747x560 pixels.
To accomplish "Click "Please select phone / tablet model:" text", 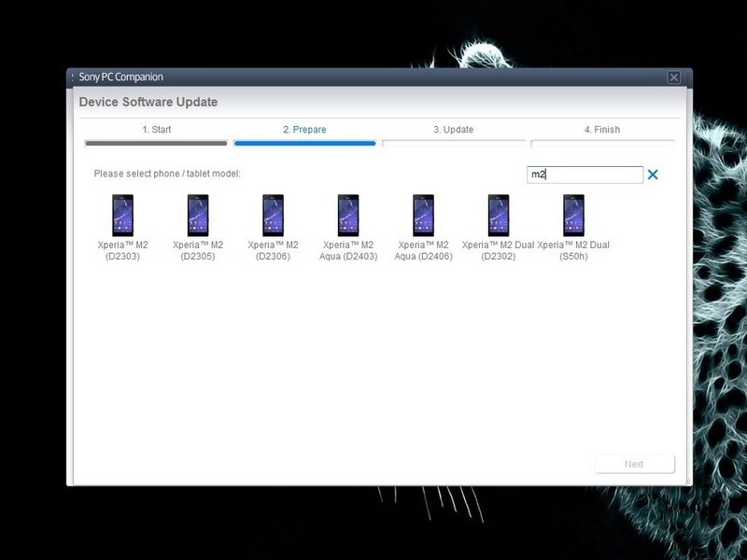I will [167, 174].
